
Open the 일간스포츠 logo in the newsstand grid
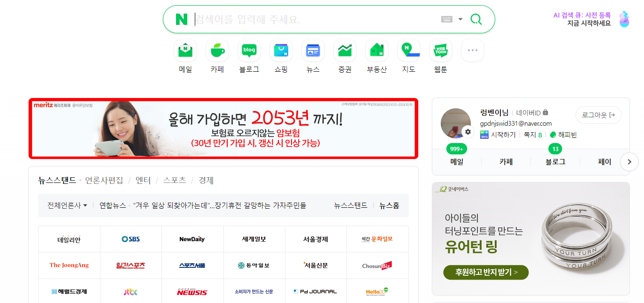pos(131,265)
